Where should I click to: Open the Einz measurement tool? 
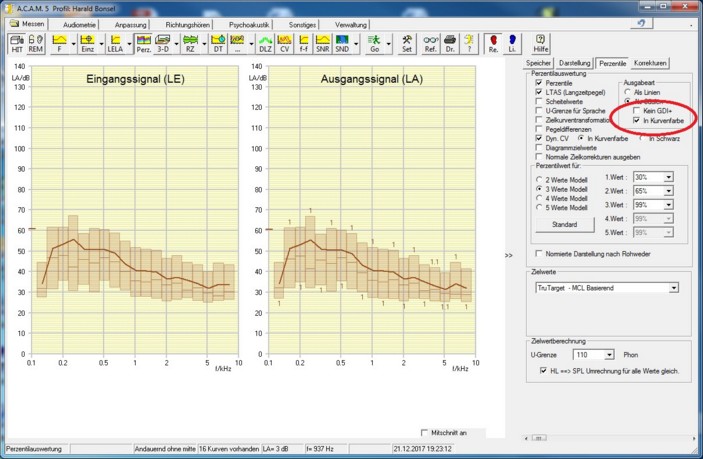click(87, 44)
